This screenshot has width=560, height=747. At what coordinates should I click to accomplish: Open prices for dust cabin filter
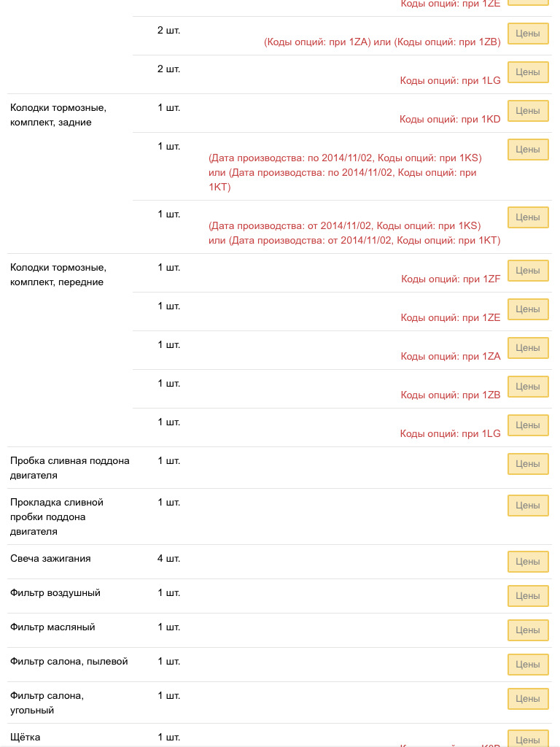click(x=528, y=664)
